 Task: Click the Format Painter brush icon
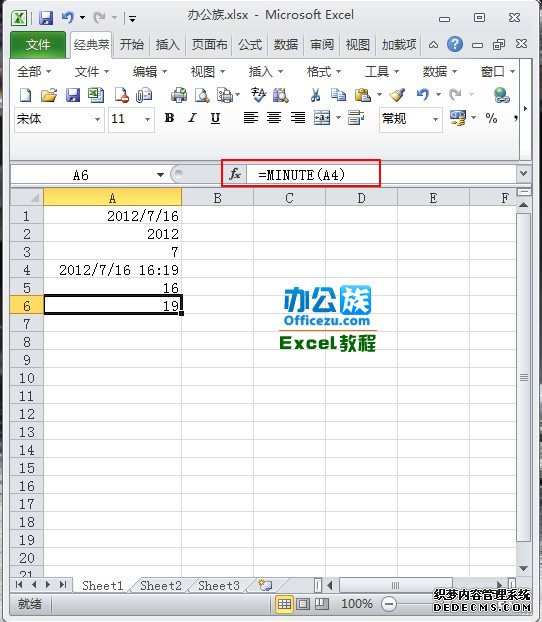click(397, 95)
